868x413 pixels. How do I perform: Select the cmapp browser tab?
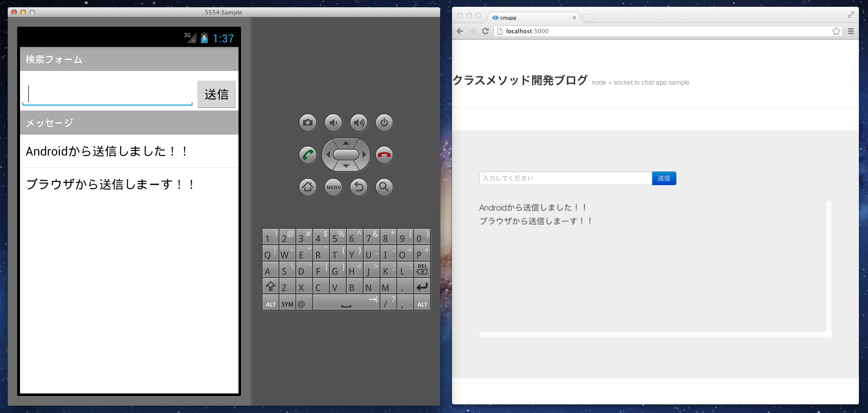click(x=533, y=18)
